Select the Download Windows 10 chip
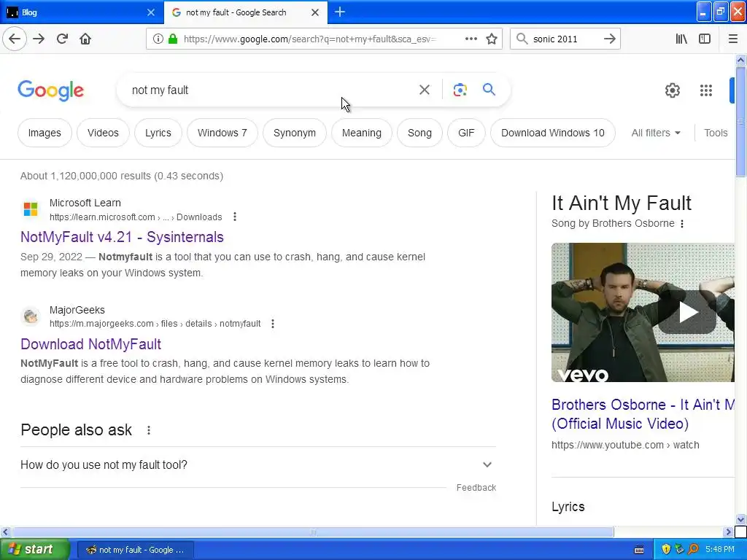 pyautogui.click(x=553, y=133)
